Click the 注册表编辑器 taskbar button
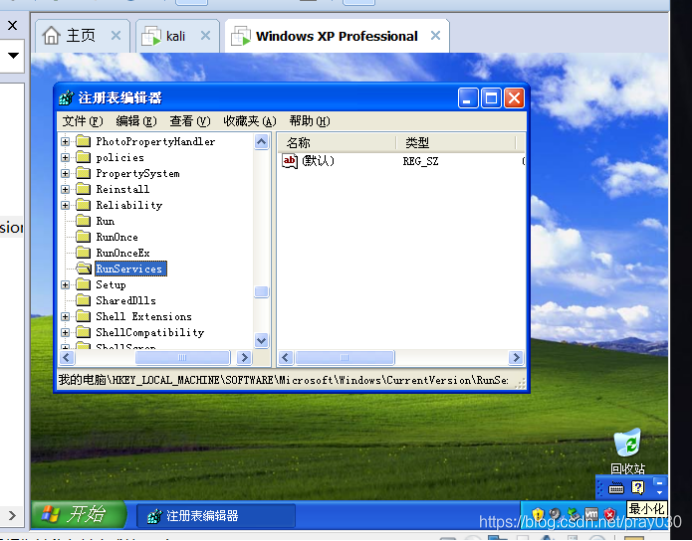 pyautogui.click(x=216, y=515)
